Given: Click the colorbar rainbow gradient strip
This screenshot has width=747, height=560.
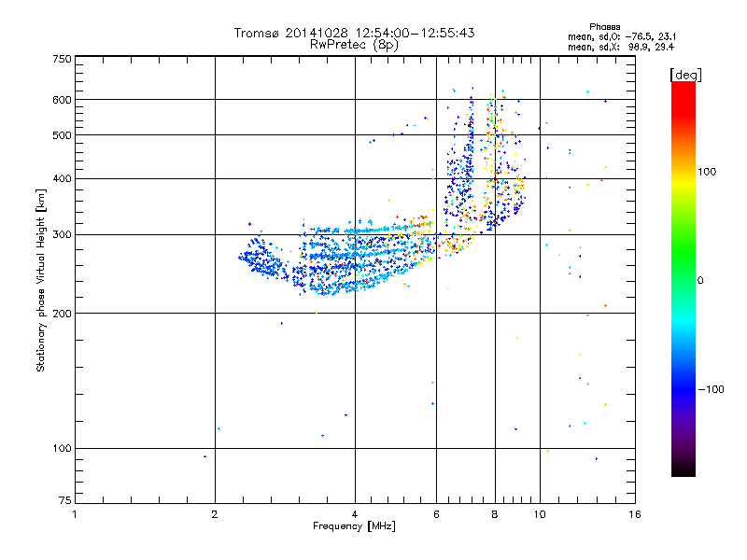Looking at the screenshot, I should 684,278.
